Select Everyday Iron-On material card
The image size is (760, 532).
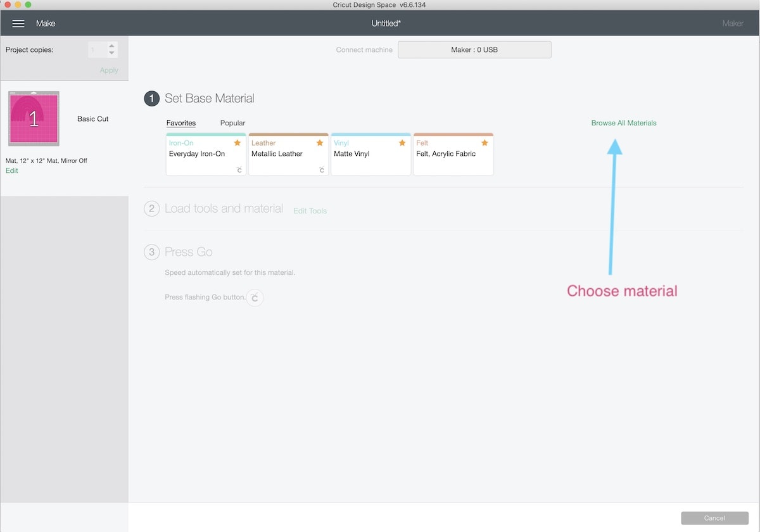(x=206, y=155)
